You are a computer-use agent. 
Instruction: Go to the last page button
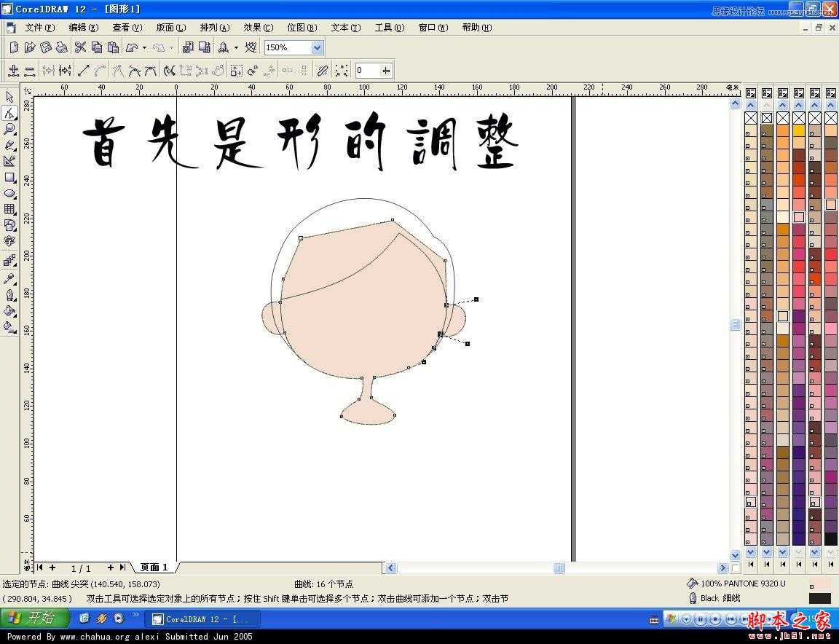[122, 568]
